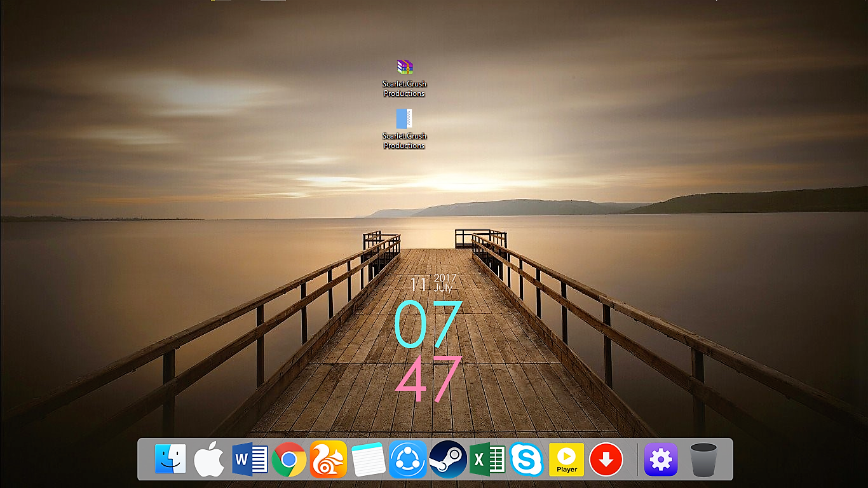This screenshot has height=488, width=868.
Task: Click the 2017 July date widget
Action: (x=433, y=283)
